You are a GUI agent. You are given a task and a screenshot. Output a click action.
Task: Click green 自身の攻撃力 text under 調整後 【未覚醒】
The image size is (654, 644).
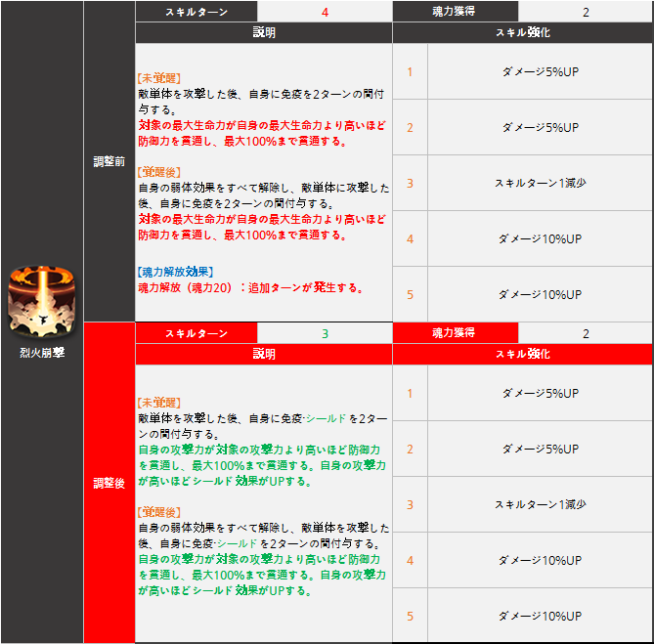pos(262,465)
